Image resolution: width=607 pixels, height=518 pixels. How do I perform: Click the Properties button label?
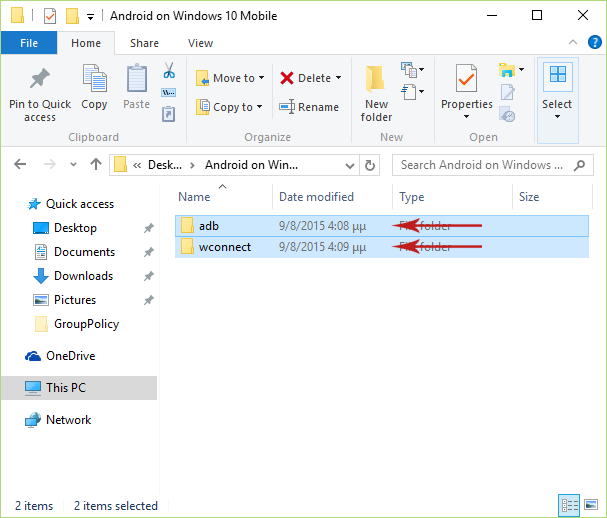(466, 104)
